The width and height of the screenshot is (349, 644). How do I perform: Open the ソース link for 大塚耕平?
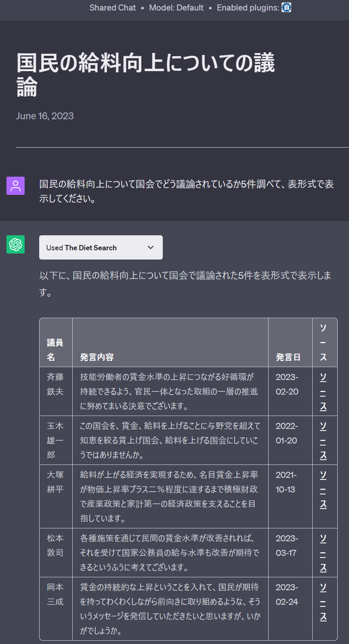click(323, 489)
